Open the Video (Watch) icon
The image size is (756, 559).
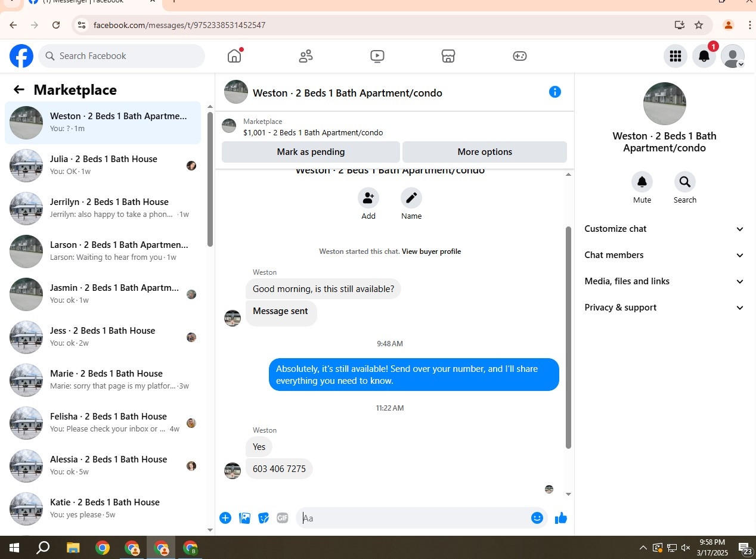coord(377,56)
